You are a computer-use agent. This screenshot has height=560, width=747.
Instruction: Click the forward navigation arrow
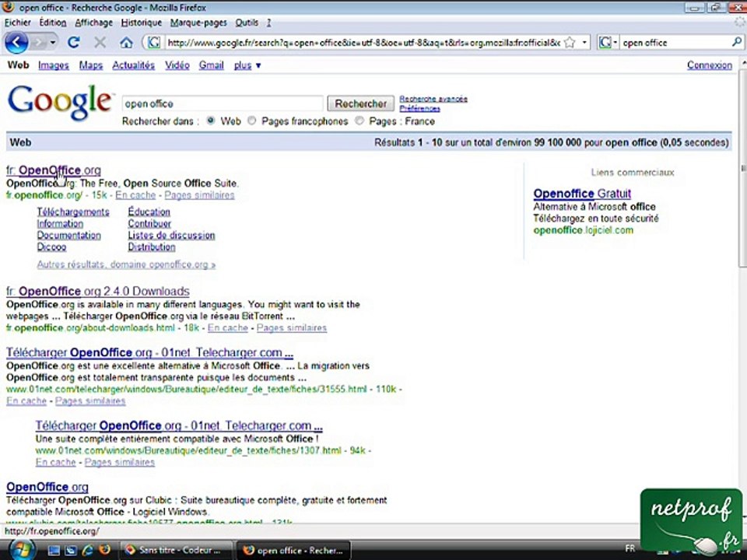pyautogui.click(x=38, y=43)
